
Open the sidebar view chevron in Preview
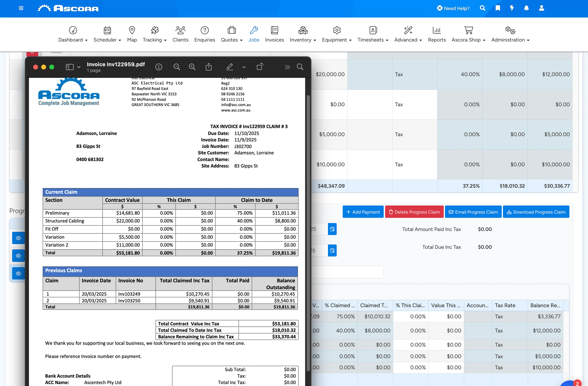click(x=79, y=67)
